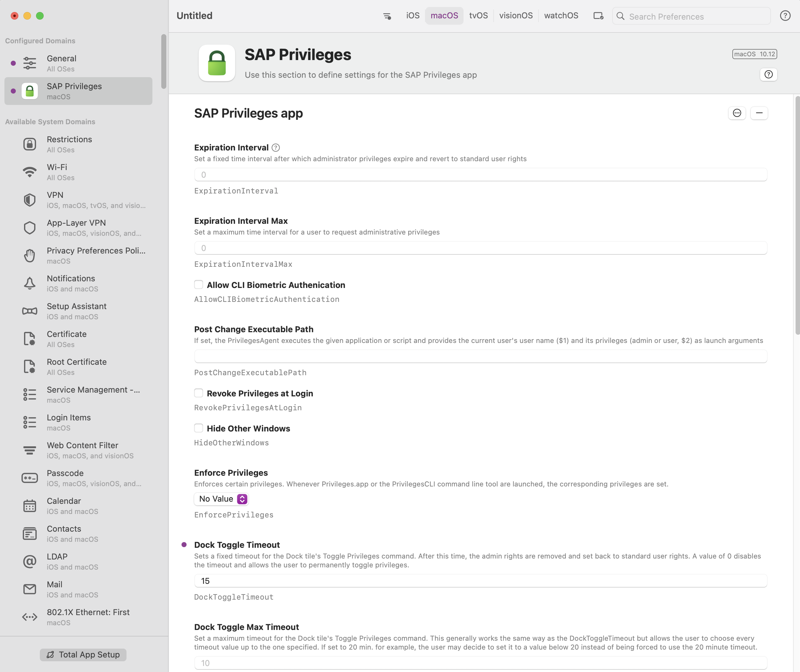Open Service Management list icon
The height and width of the screenshot is (672, 800).
click(x=30, y=394)
